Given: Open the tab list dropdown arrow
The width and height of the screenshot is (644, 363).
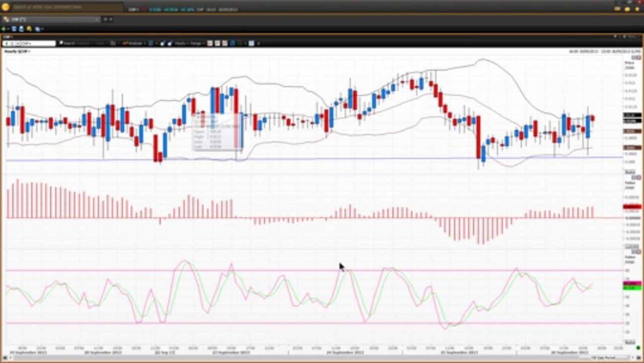Looking at the screenshot, I should (111, 19).
